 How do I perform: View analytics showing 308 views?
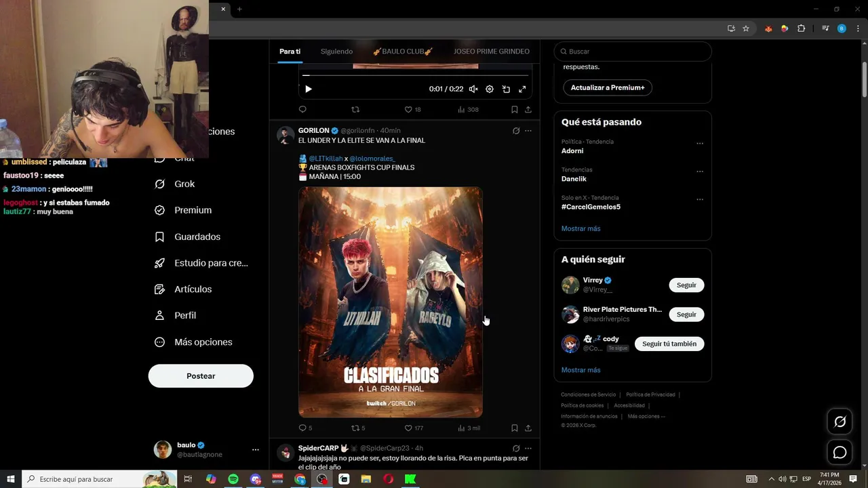pyautogui.click(x=468, y=109)
